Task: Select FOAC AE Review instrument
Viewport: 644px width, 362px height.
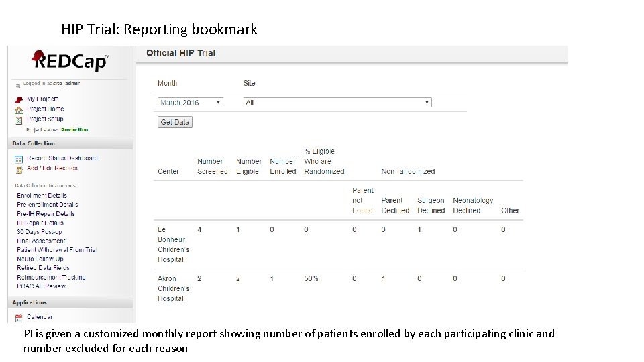Action: tap(41, 286)
